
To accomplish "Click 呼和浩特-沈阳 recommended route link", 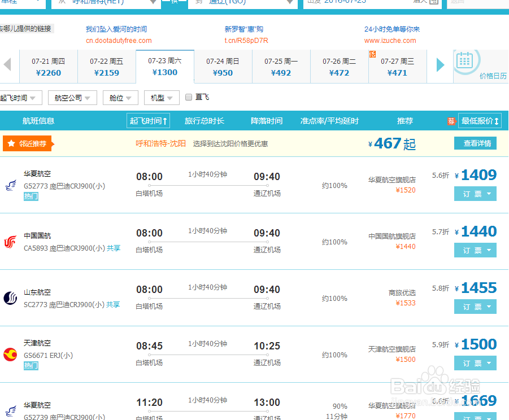I will [160, 143].
